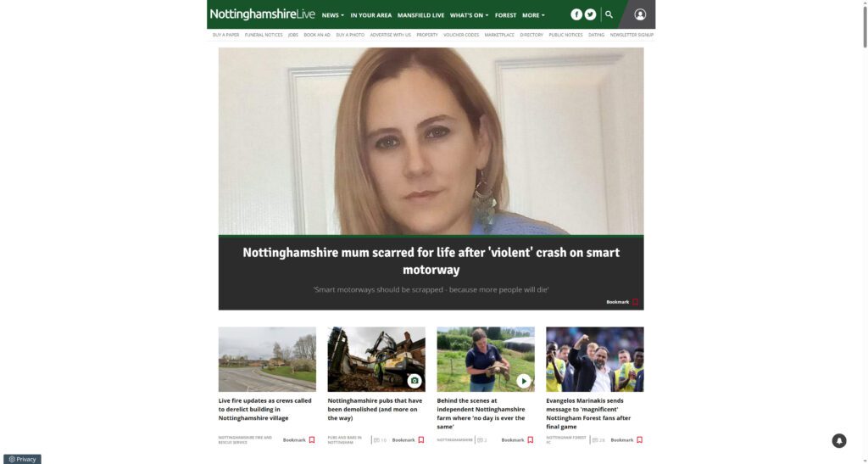Click the play icon on farm video

point(524,381)
